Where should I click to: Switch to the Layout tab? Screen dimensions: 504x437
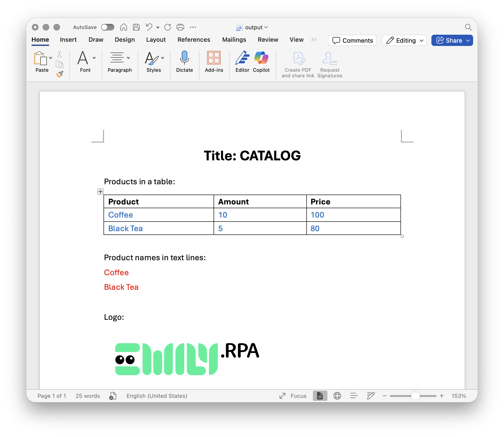click(x=156, y=40)
